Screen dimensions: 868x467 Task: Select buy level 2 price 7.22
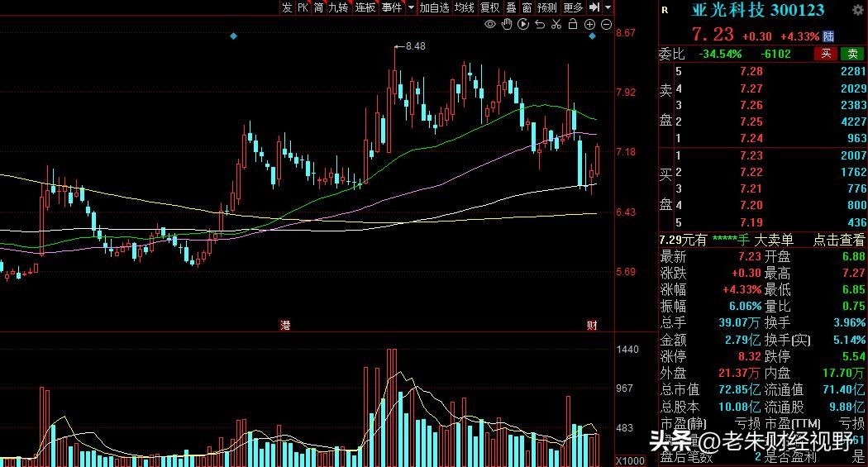(x=751, y=172)
